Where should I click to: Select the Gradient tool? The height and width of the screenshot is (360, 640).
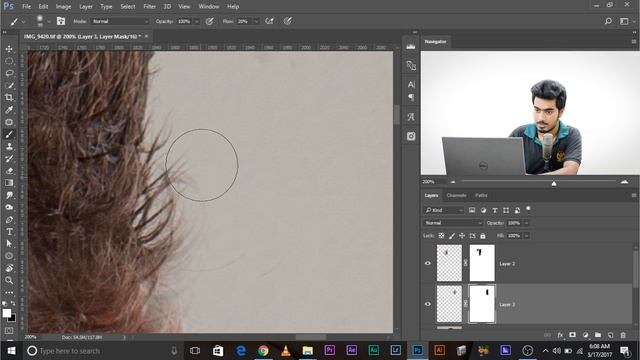coord(9,183)
